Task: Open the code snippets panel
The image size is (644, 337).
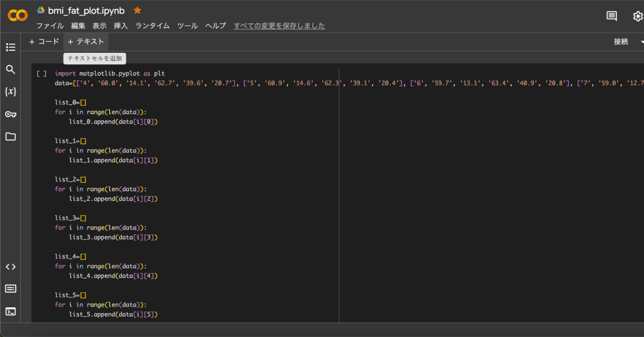Action: click(10, 267)
